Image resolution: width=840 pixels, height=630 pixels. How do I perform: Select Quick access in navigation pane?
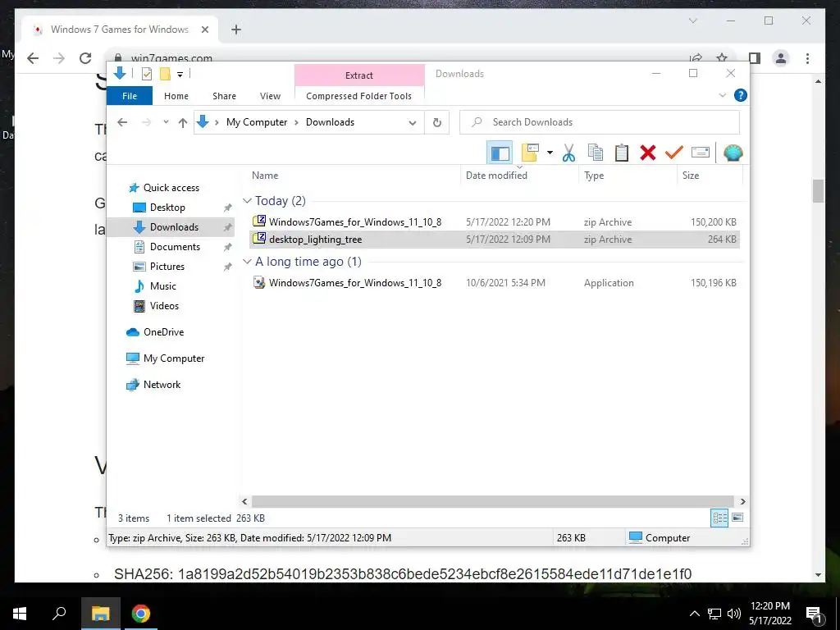pos(171,188)
